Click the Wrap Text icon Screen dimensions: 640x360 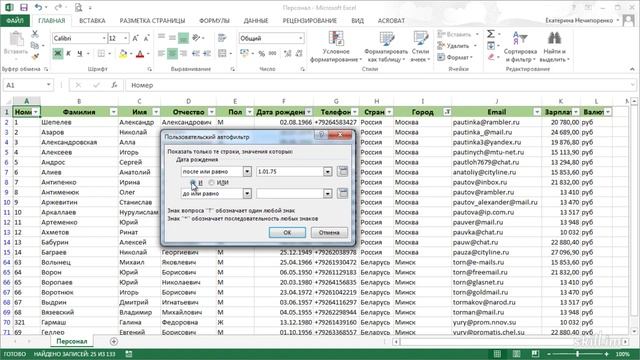(x=222, y=38)
